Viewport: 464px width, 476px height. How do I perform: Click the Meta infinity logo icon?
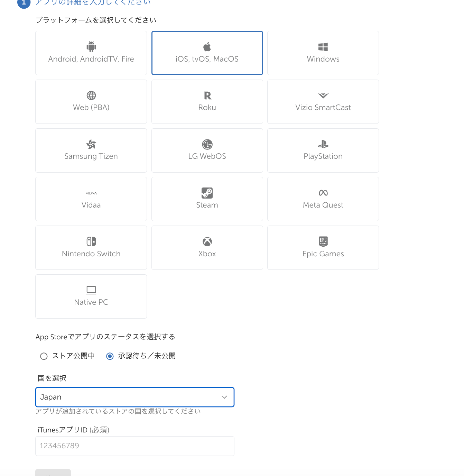323,193
